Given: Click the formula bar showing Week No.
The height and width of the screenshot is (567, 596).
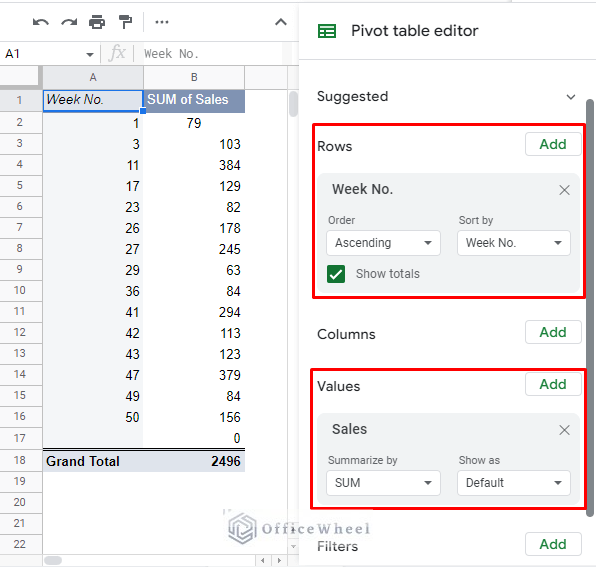Looking at the screenshot, I should pos(213,54).
